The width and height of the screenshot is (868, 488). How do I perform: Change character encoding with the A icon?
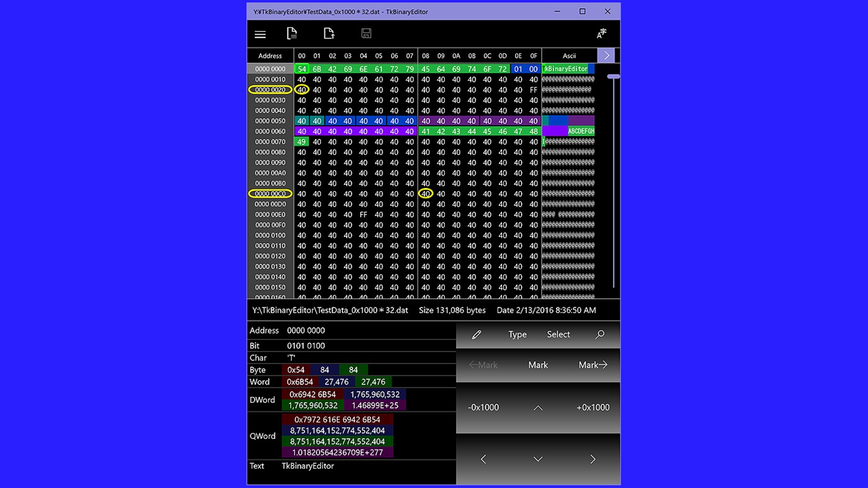pyautogui.click(x=600, y=33)
